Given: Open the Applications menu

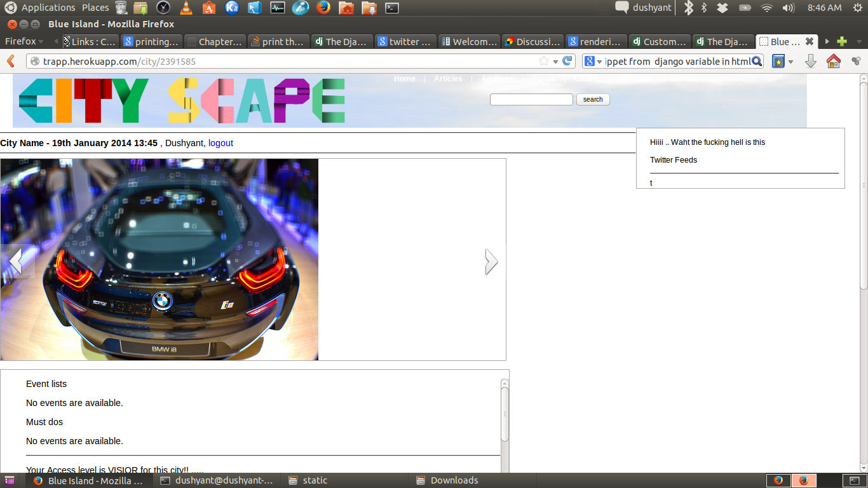Looking at the screenshot, I should (x=48, y=8).
